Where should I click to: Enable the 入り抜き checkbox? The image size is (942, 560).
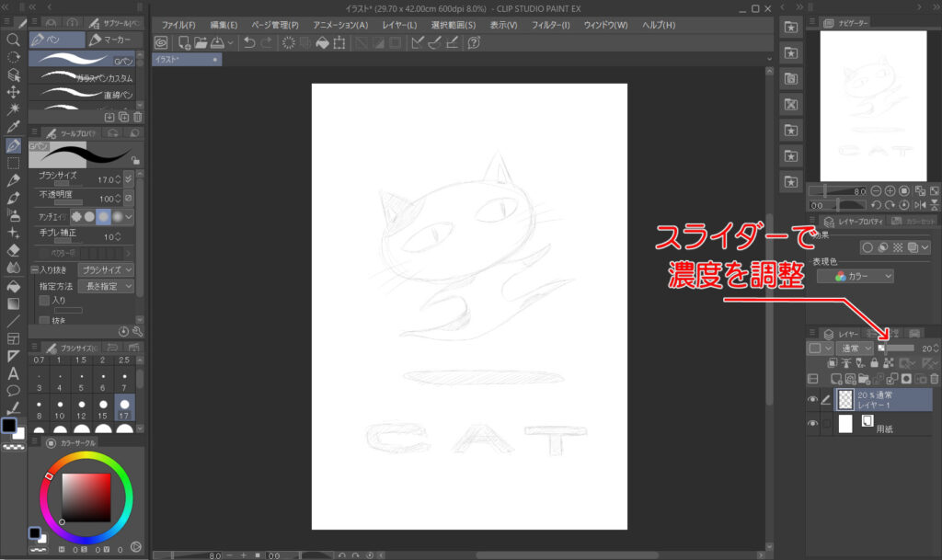click(x=35, y=269)
